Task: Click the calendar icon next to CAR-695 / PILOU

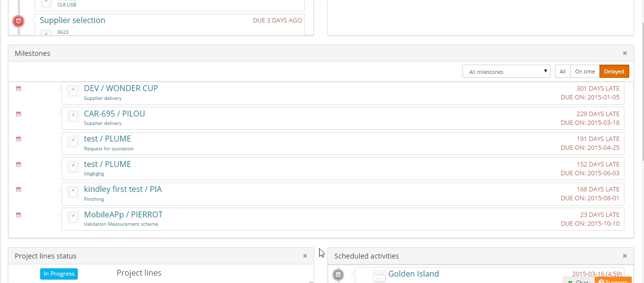Action: (x=19, y=114)
